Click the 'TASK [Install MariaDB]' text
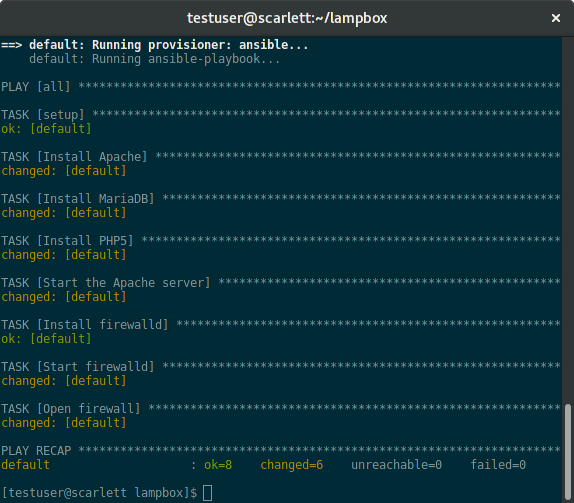This screenshot has height=503, width=574. [x=78, y=199]
